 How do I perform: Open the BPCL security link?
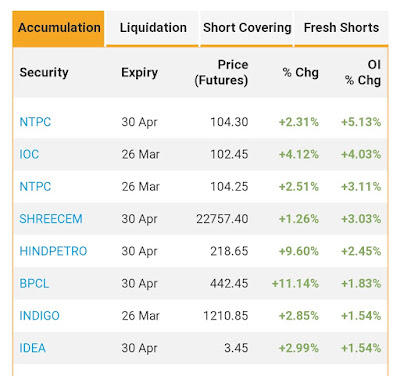click(x=34, y=284)
